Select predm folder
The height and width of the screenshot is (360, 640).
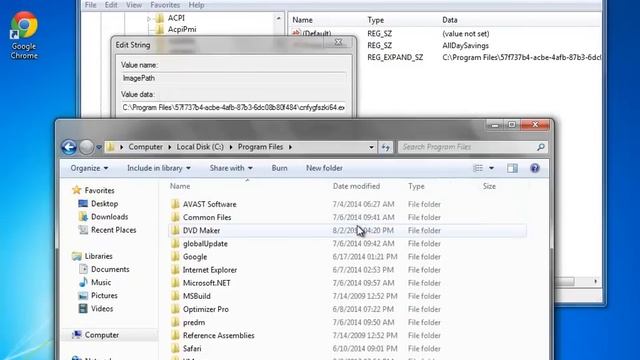[x=194, y=322]
